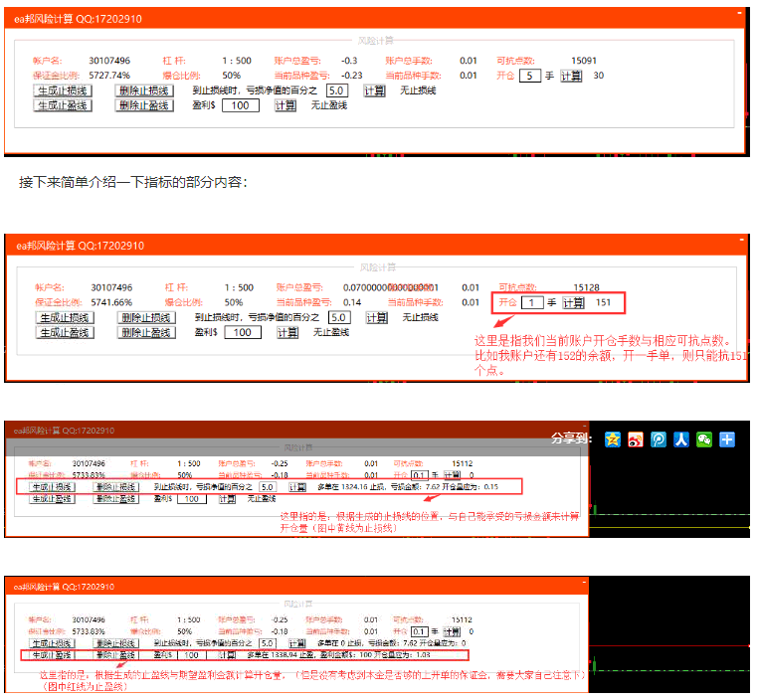Click 计算 beside 无止损线 in 5727.74% panel

[x=375, y=90]
